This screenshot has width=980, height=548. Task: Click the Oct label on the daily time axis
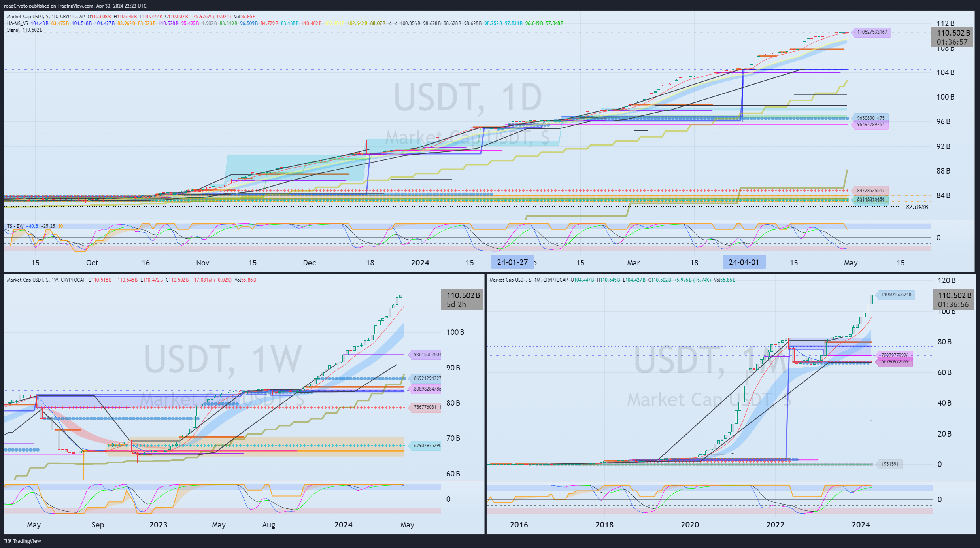[x=92, y=263]
